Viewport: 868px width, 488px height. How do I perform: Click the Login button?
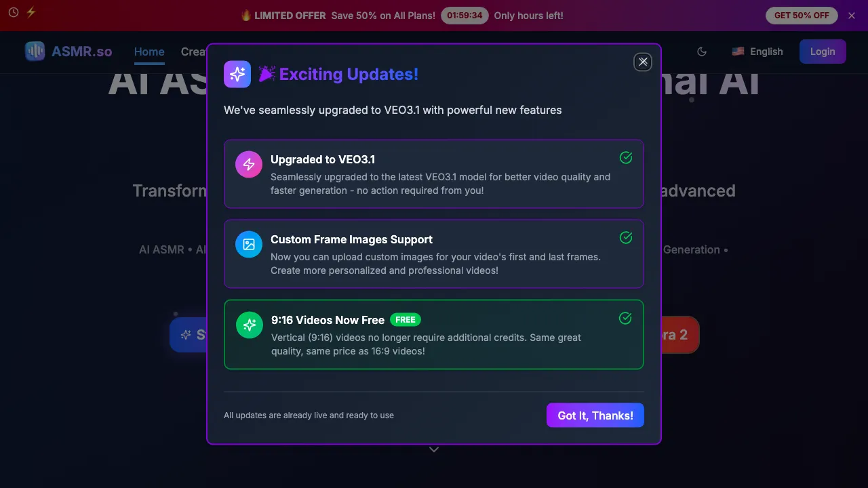(823, 52)
